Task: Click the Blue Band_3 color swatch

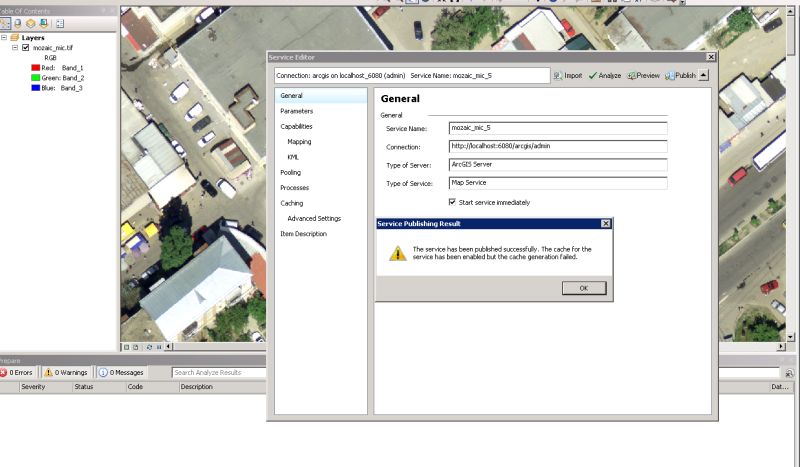Action: (x=36, y=88)
